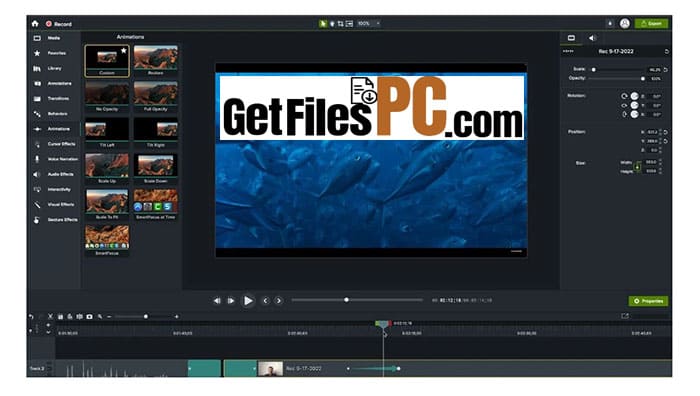Open the canvas zoom percentage dropdown
Screen dimensions: 700x396
(369, 24)
